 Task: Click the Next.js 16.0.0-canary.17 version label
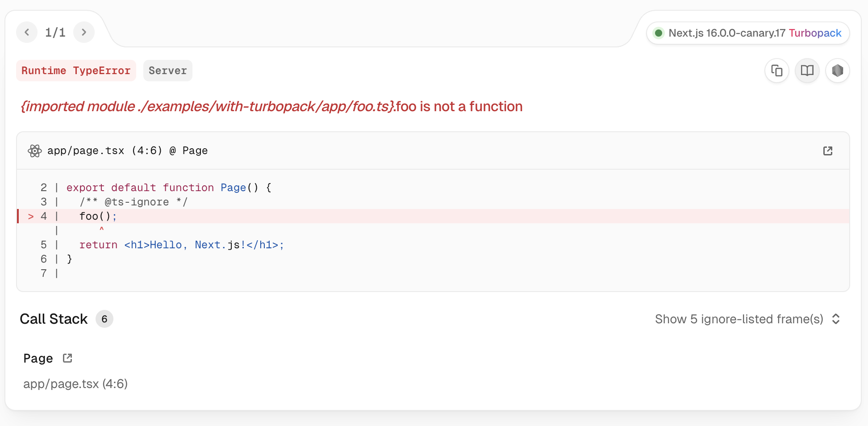click(x=726, y=33)
